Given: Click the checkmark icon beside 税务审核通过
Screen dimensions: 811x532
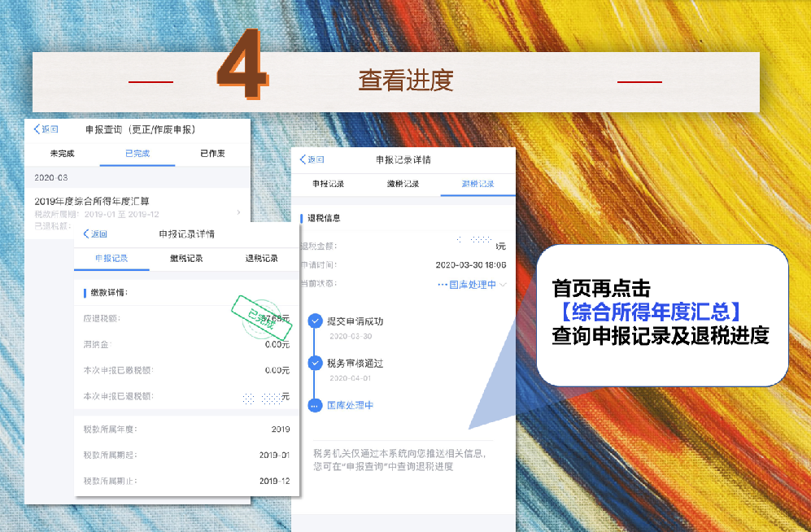Looking at the screenshot, I should point(315,363).
